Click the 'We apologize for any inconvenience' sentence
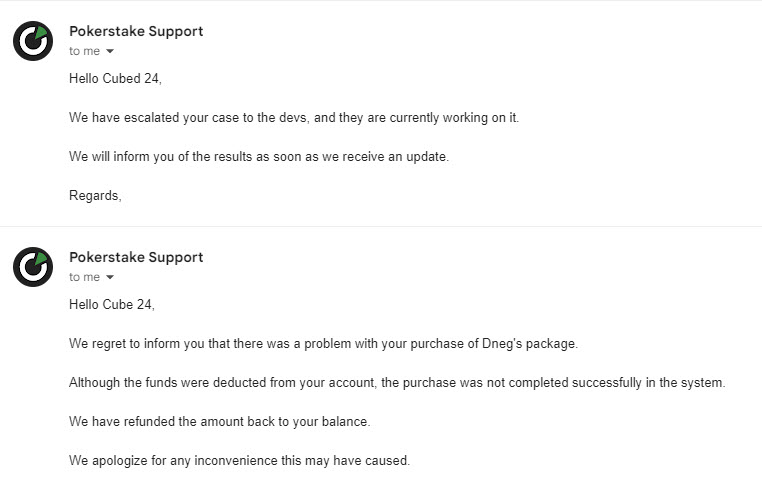 [x=239, y=461]
